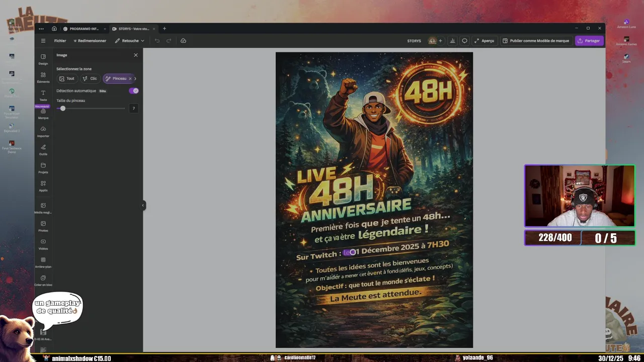Open the Arrière-plan sidebar panel
644x362 pixels.
[x=43, y=262]
